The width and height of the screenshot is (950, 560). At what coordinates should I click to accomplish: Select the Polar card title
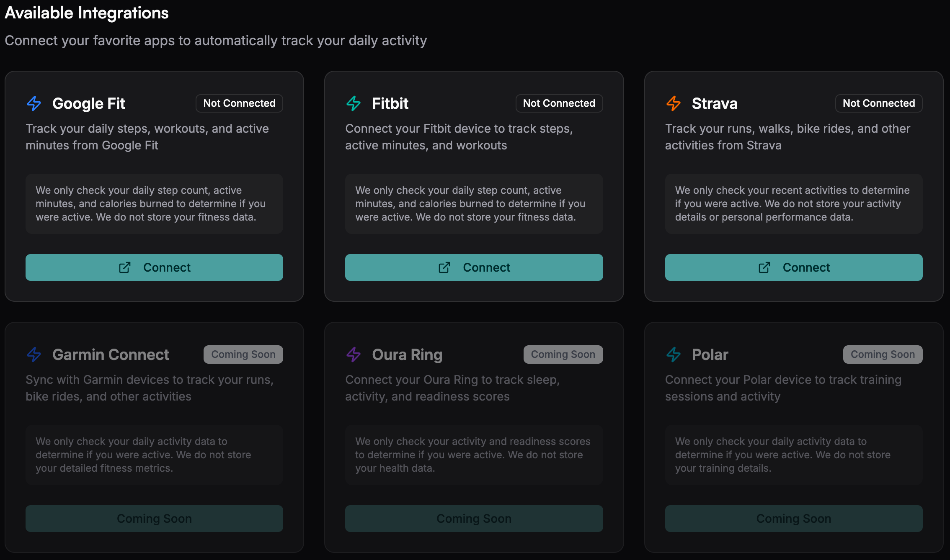point(710,354)
